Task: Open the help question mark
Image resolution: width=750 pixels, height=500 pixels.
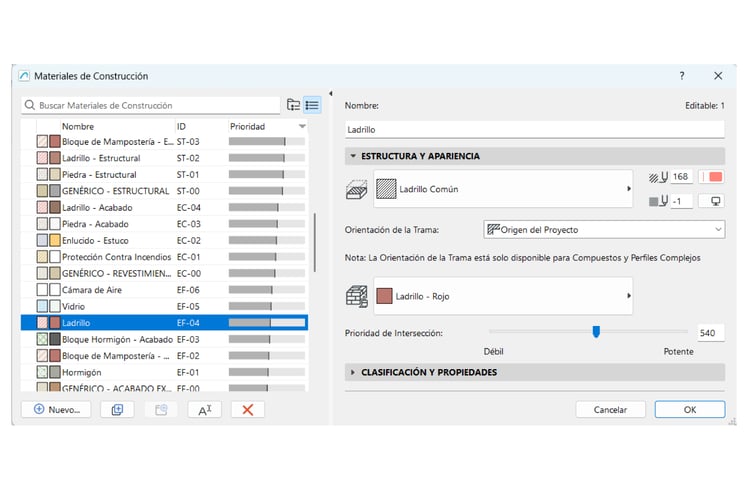Action: (x=682, y=76)
